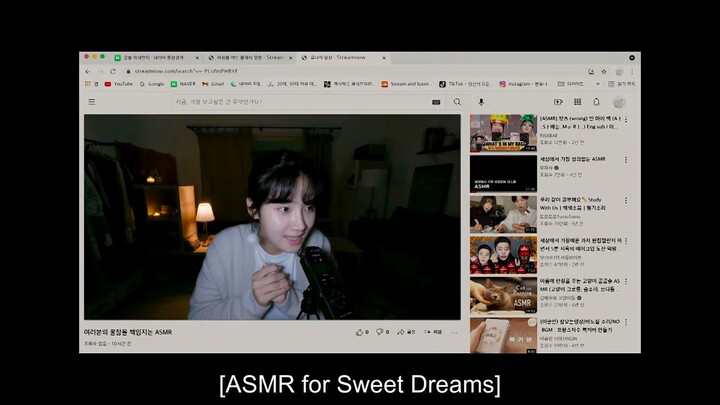The image size is (720, 405).
Task: Click the search magnifier button
Action: (457, 102)
